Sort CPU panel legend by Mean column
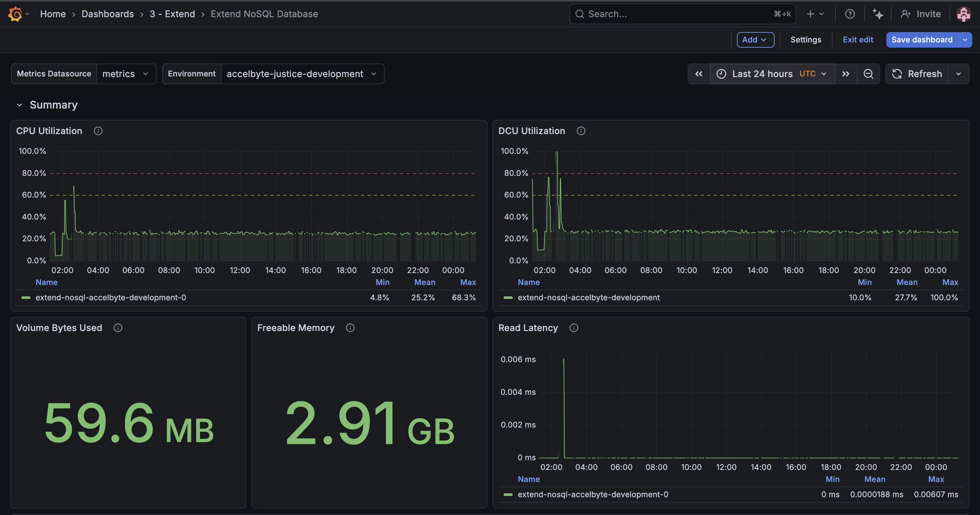This screenshot has width=980, height=515. pos(425,282)
